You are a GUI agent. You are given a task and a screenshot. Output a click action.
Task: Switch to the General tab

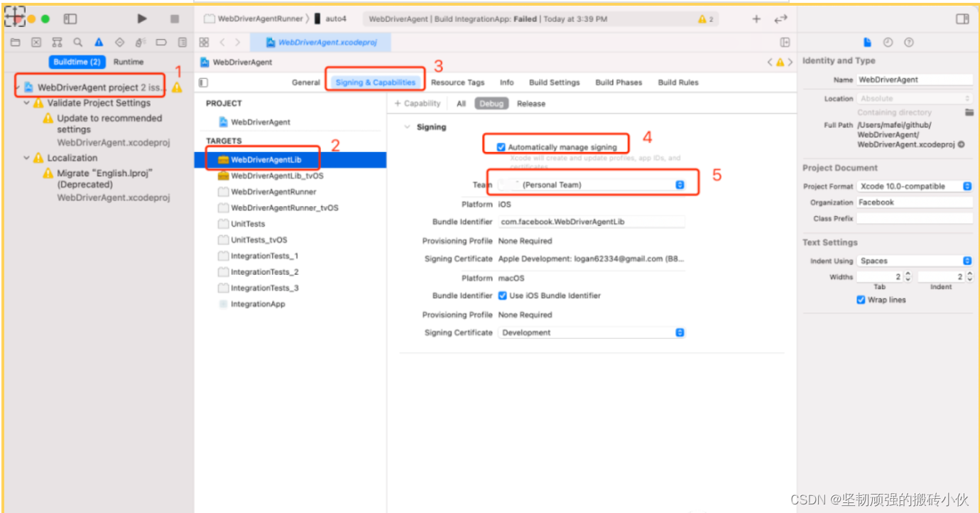(306, 82)
